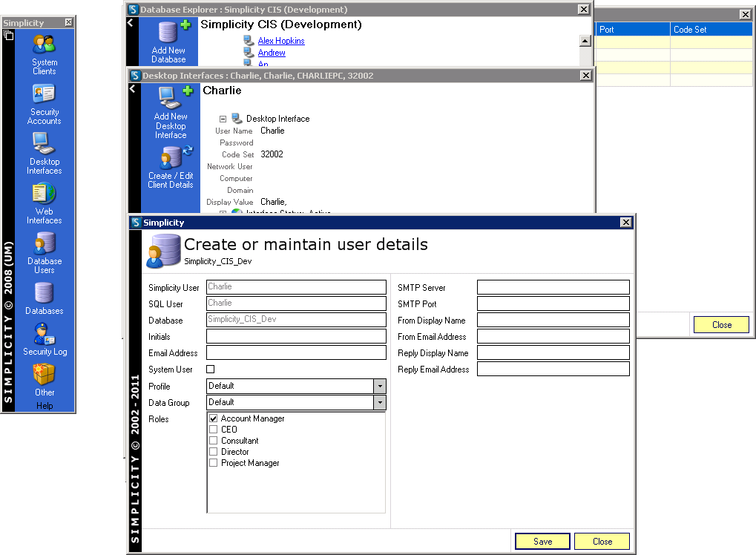
Task: Click the SMTP Port field
Action: [x=553, y=303]
